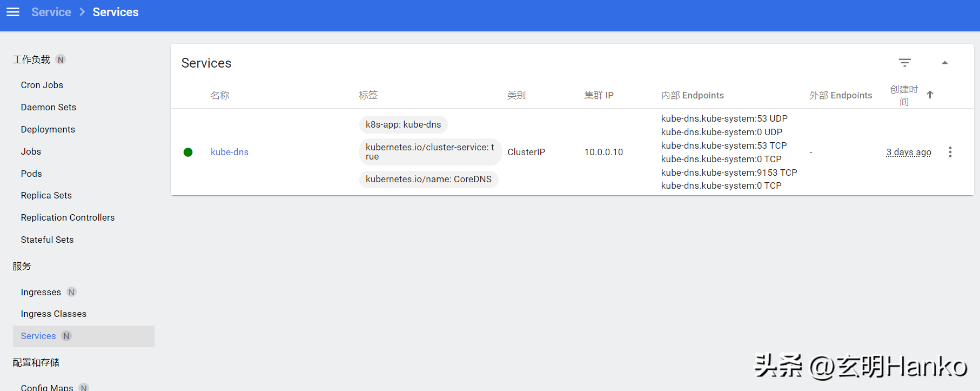
Task: Sort the table by 名称 column header
Action: pos(220,95)
